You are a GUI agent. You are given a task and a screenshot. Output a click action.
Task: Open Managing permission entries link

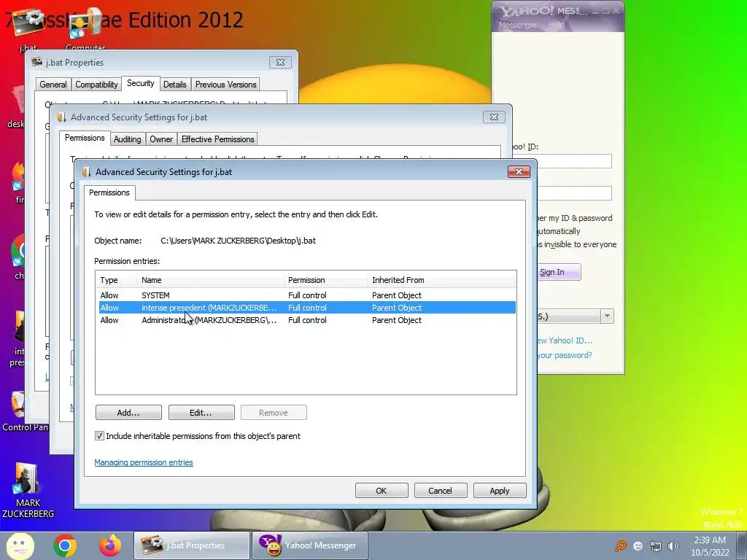pyautogui.click(x=144, y=462)
